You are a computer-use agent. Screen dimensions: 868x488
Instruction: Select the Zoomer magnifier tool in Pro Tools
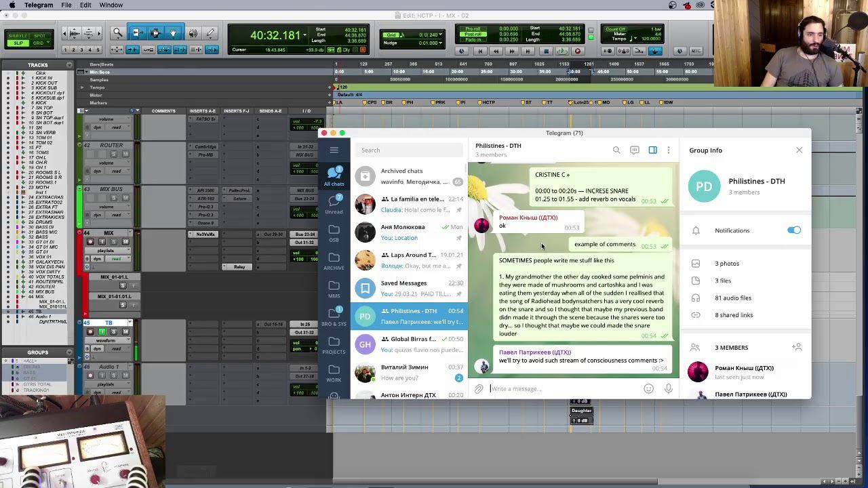(118, 33)
